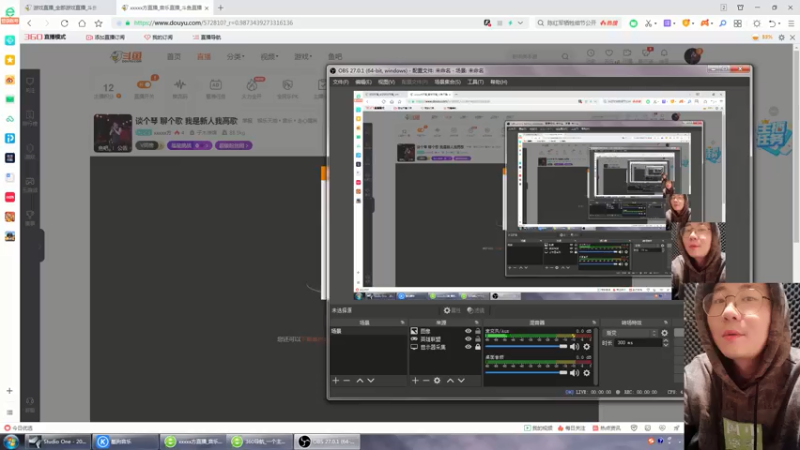This screenshot has width=800, height=450.
Task: Expand 视频 dropdown on Douyu navigation
Action: point(269,57)
